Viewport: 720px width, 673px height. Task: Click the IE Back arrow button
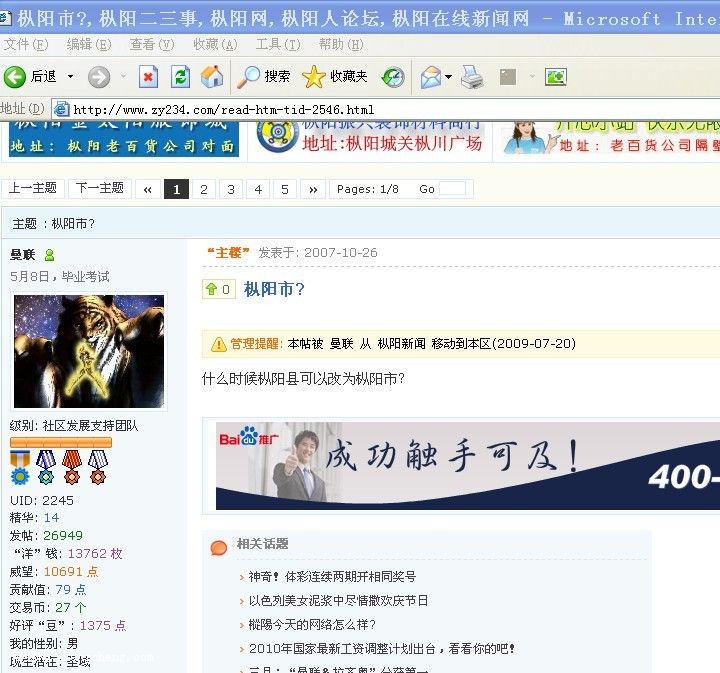(16, 77)
